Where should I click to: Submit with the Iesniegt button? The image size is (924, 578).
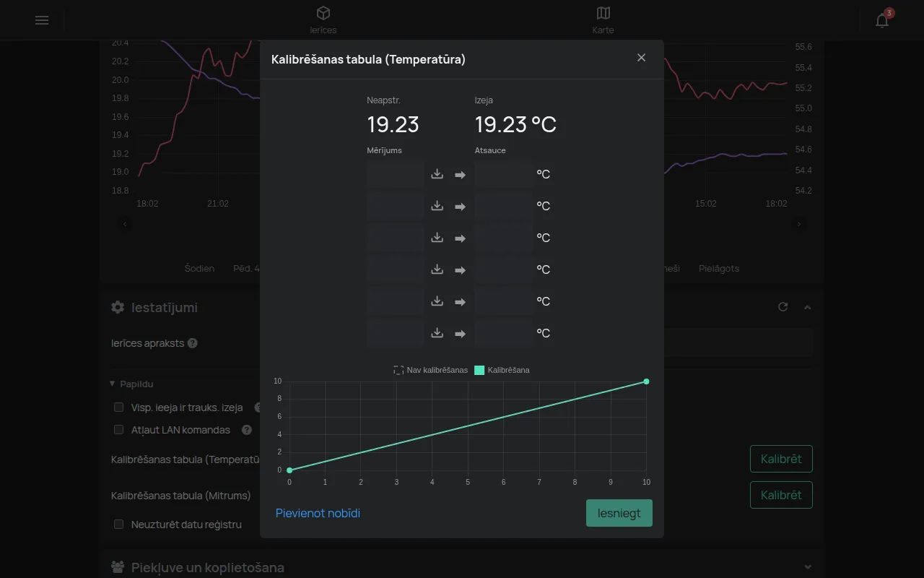click(619, 513)
